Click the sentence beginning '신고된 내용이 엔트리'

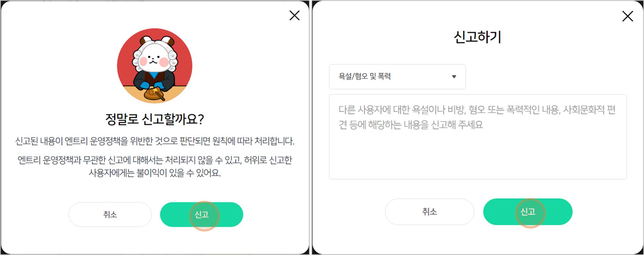pos(155,141)
